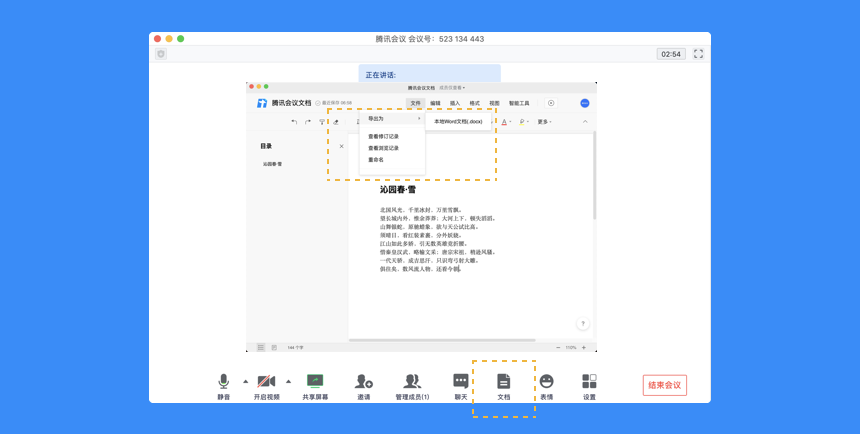Click the meeting timer 02:54
The image size is (860, 434).
[x=671, y=54]
